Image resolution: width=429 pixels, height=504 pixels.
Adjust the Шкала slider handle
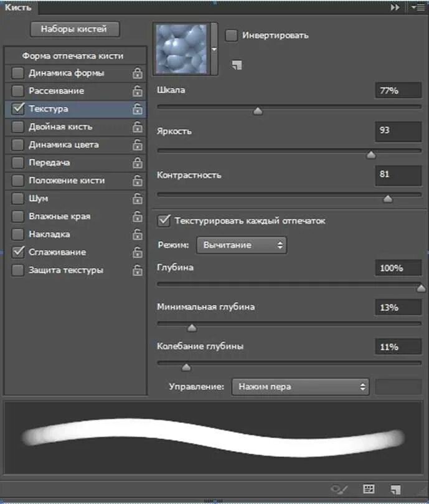coord(258,112)
